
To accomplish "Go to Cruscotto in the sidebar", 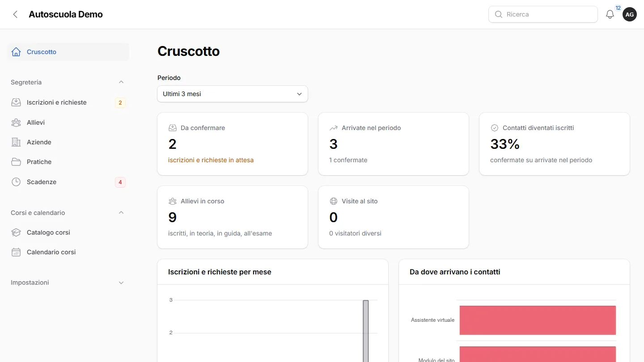I will point(68,52).
